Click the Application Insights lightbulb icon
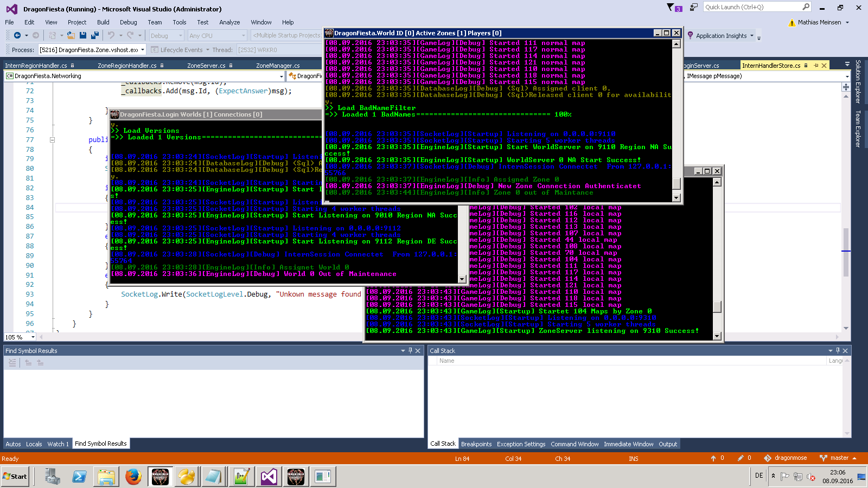 (x=691, y=35)
